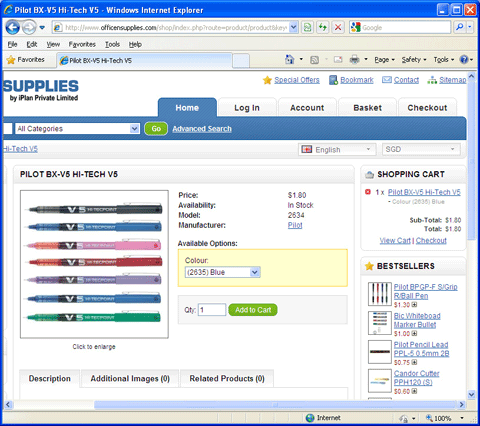480x426 pixels.
Task: Remove the item from cart with red icon
Action: (x=368, y=192)
